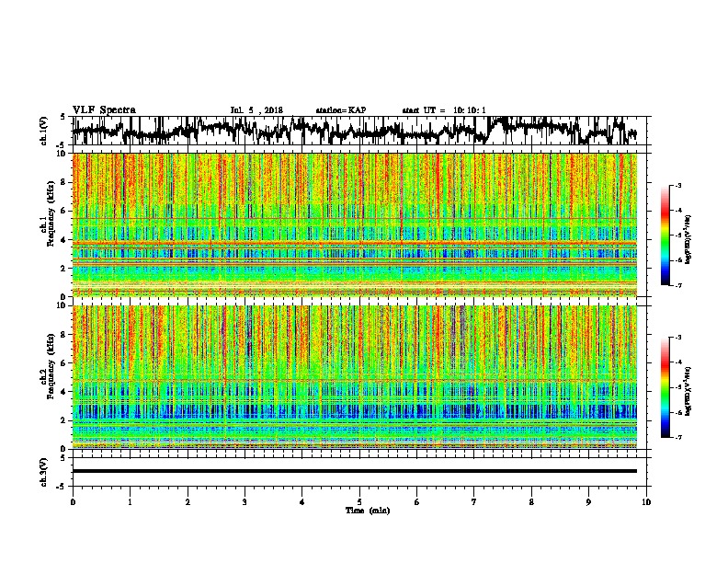Click the "ch.3(V)" axis label
Screen dimensions: 728x563
[43, 472]
